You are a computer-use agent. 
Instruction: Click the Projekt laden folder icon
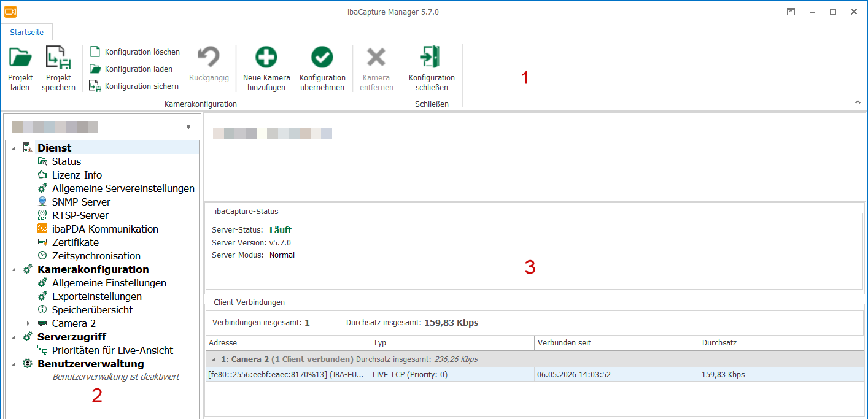(x=20, y=58)
